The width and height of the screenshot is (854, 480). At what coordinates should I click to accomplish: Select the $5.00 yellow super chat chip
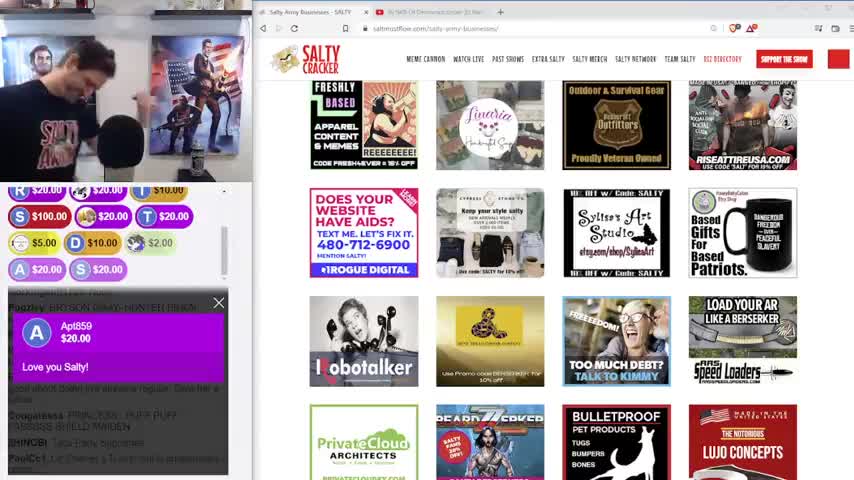pyautogui.click(x=34, y=243)
